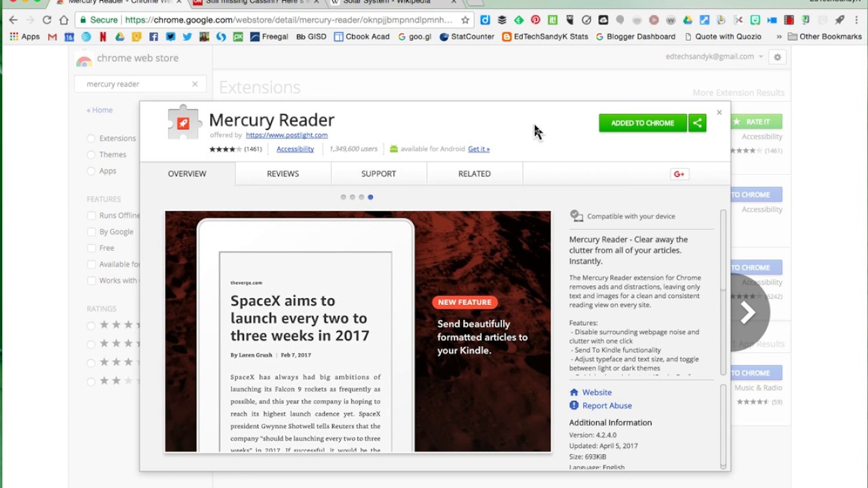Open the Blogger Dashboard bookmark
Image resolution: width=868 pixels, height=488 pixels.
click(635, 37)
